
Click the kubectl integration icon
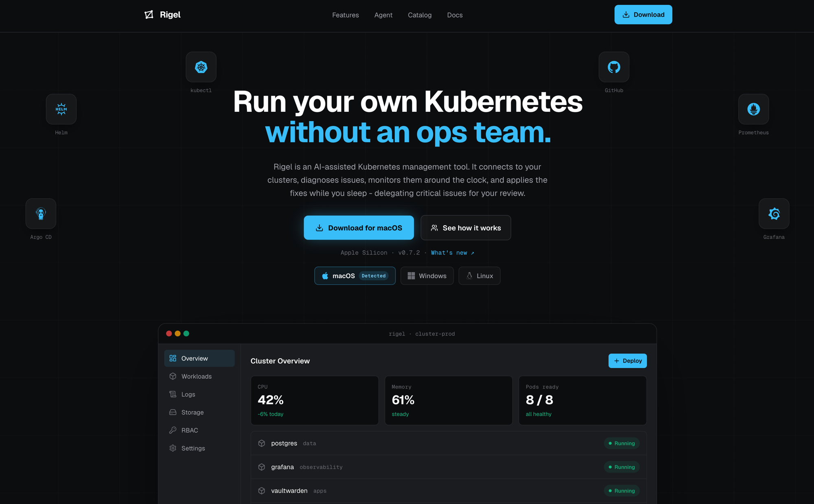(x=201, y=67)
